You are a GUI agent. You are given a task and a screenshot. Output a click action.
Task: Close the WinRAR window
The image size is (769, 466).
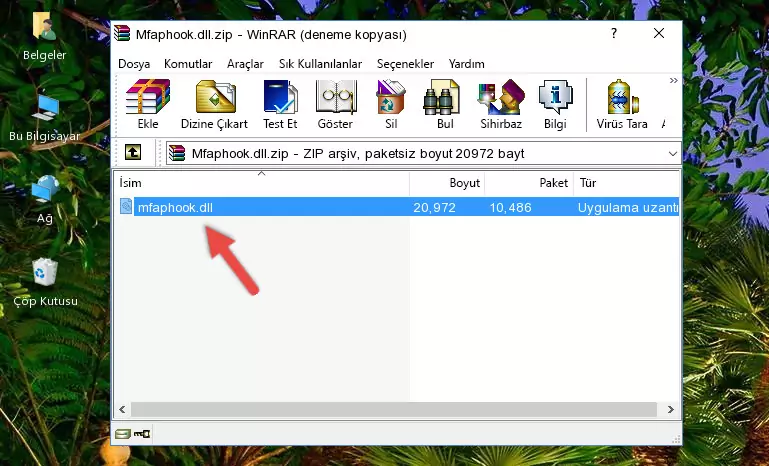[659, 33]
